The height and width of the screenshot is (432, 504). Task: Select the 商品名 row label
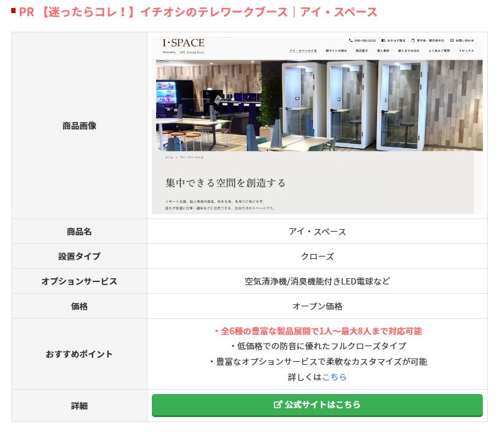click(x=80, y=232)
